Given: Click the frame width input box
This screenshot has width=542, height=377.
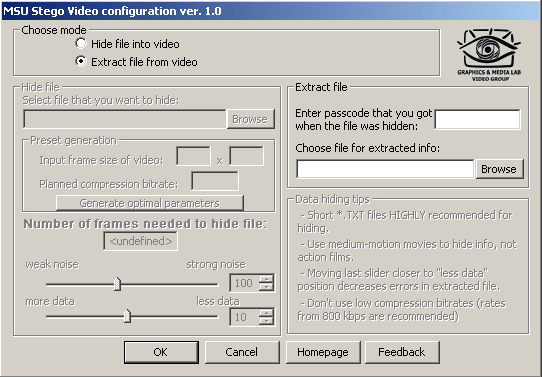Looking at the screenshot, I should click(194, 156).
